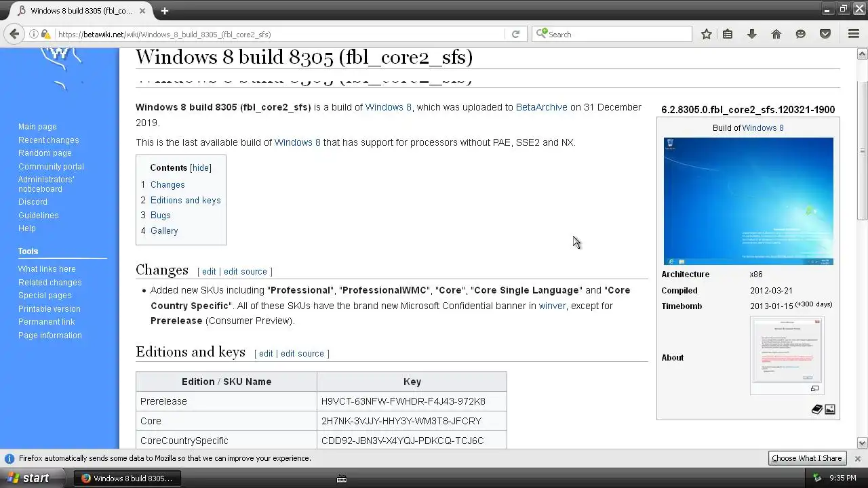Open the About dialog screenshot thumbnail

(x=787, y=350)
